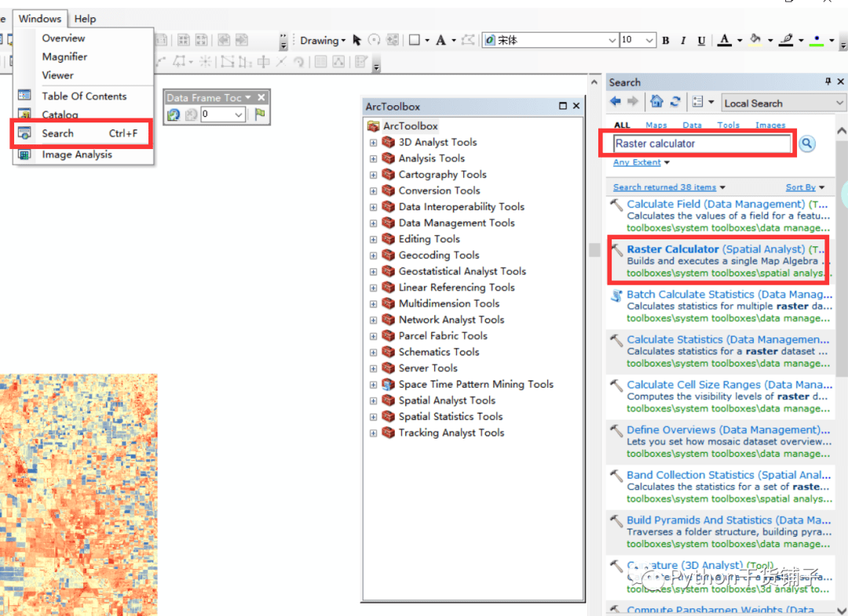Screen dimensions: 848x616
Task: Switch to the Tools search filter tab
Action: point(728,125)
